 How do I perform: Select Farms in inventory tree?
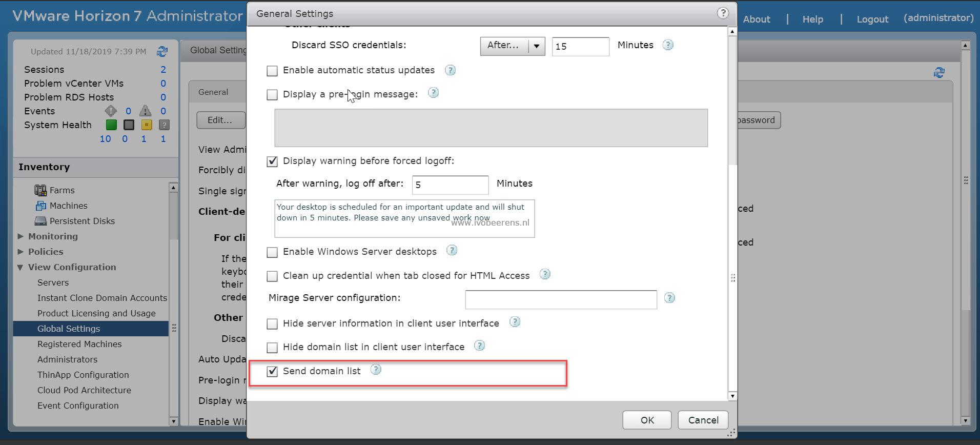click(62, 190)
